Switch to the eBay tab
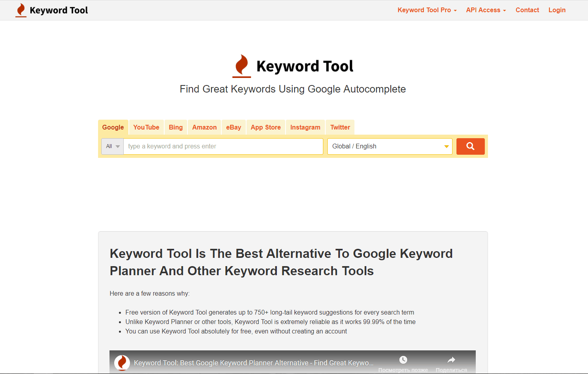 click(234, 127)
